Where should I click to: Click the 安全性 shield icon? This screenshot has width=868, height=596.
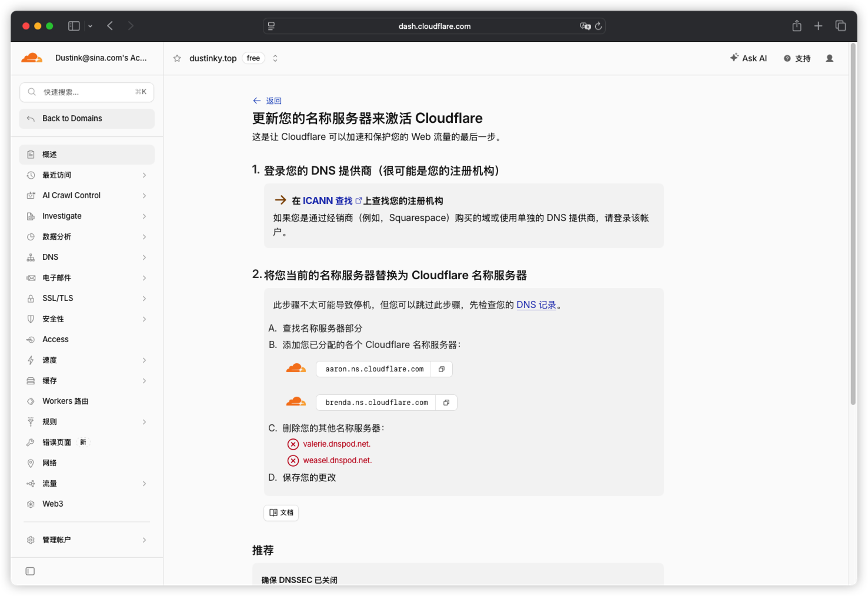(31, 319)
